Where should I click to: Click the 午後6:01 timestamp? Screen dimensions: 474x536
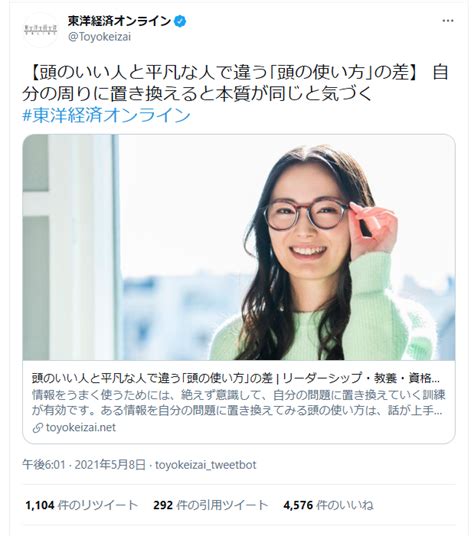click(x=43, y=465)
